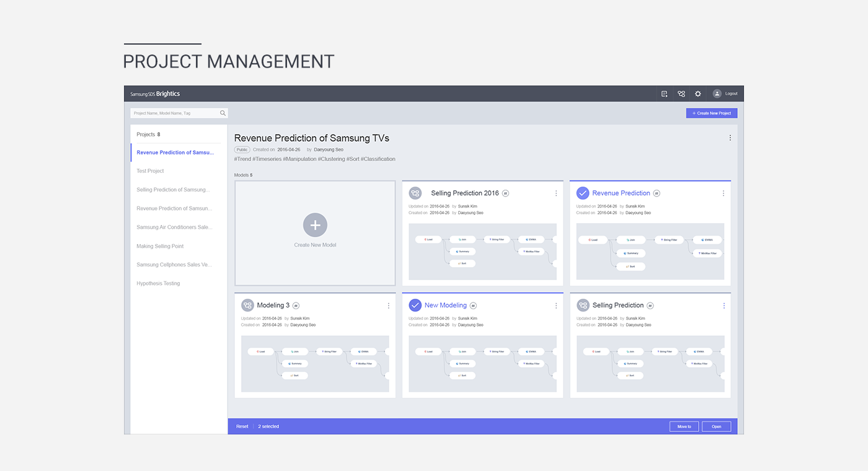868x471 pixels.
Task: Click the user avatar icon
Action: coord(717,94)
